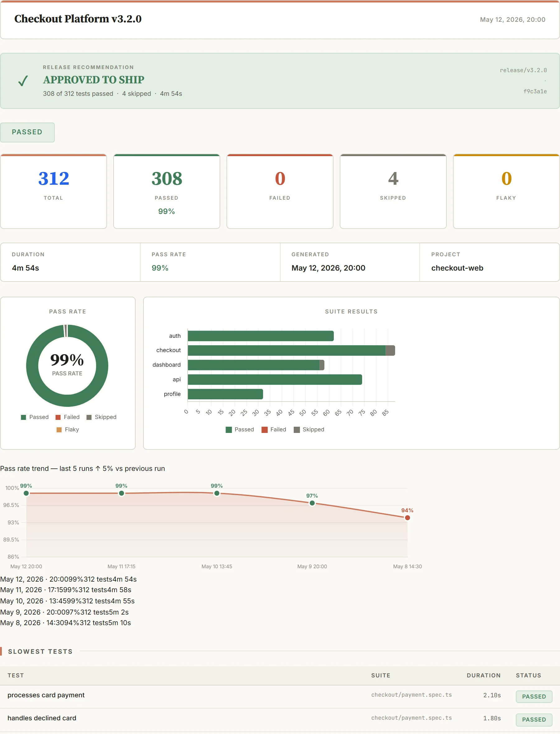Click the PASSED status badge
Viewport: 560px width, 734px height.
(x=27, y=132)
